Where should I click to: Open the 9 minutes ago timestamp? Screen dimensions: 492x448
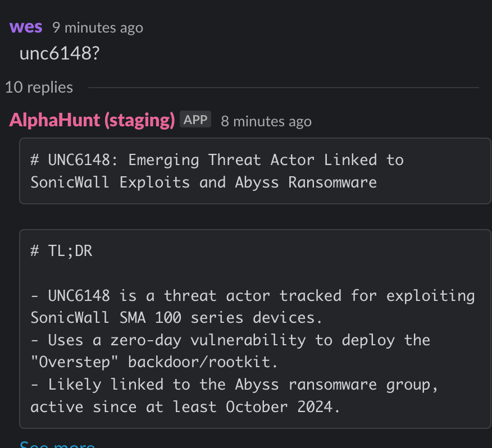pyautogui.click(x=98, y=28)
